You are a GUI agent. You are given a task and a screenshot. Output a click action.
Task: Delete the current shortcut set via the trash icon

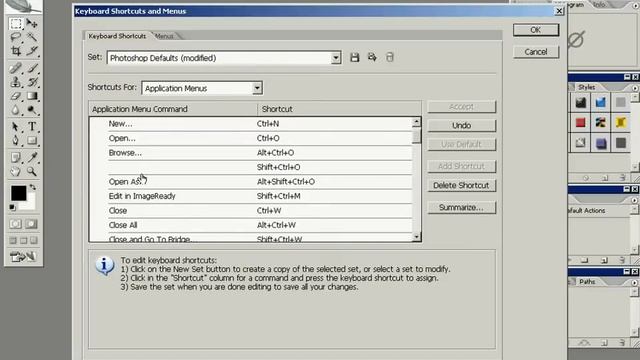pos(390,57)
